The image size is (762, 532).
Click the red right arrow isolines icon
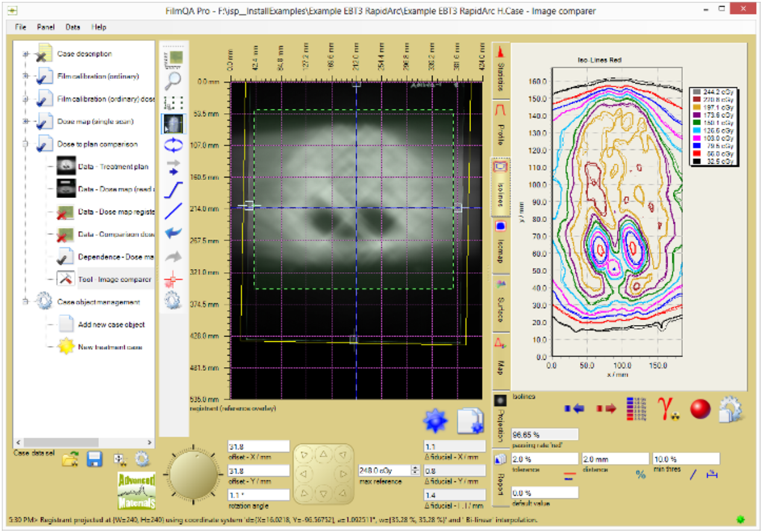pos(605,409)
